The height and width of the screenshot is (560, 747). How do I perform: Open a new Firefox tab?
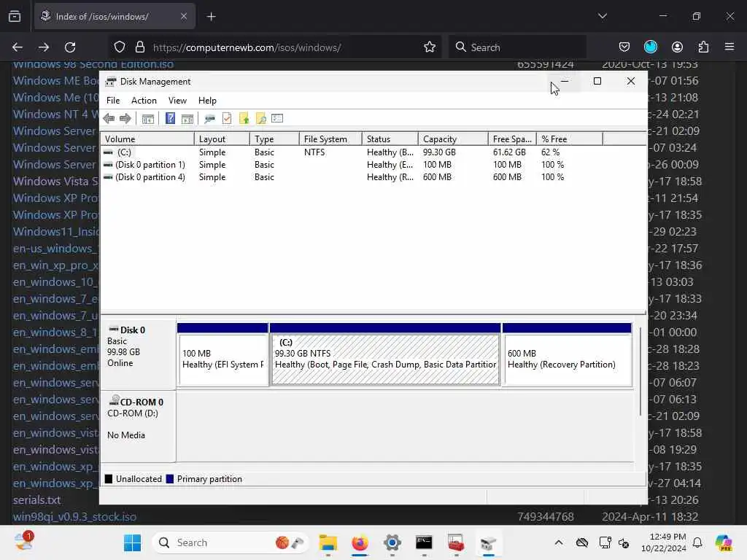coord(211,17)
